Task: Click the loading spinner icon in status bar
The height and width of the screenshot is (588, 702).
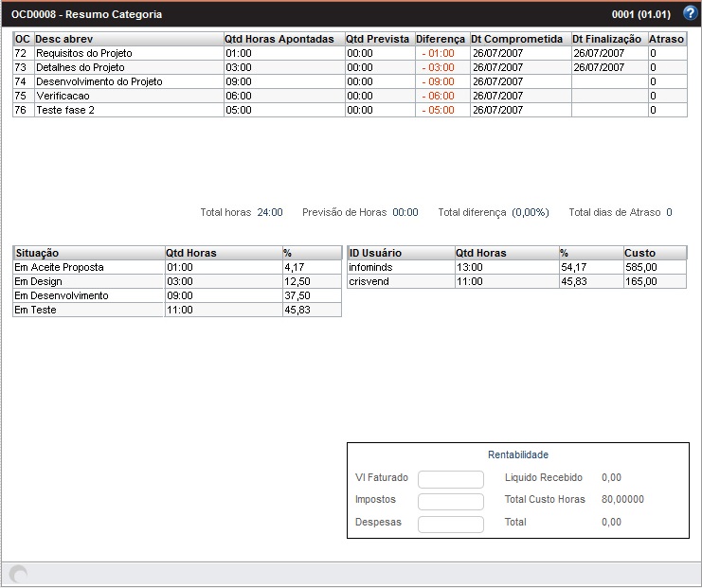Action: [x=18, y=574]
